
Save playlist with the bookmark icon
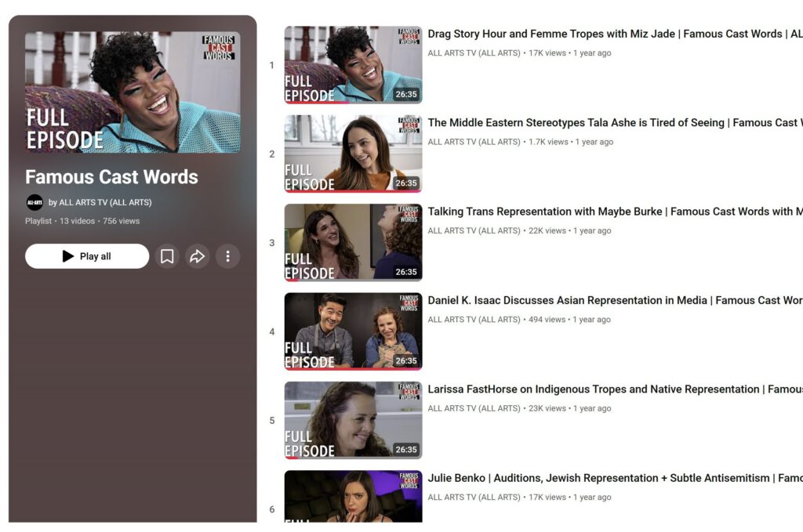(x=167, y=256)
